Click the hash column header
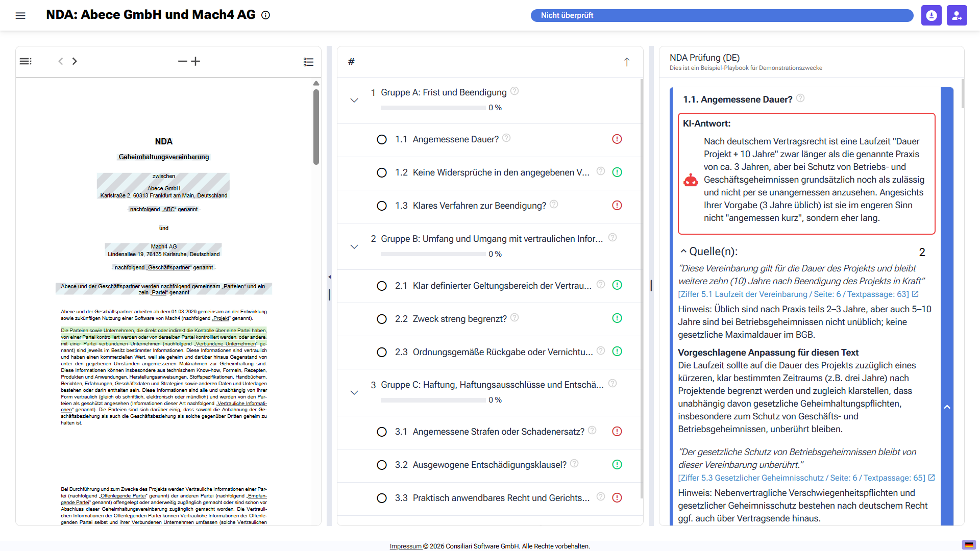This screenshot has height=551, width=980. tap(351, 62)
